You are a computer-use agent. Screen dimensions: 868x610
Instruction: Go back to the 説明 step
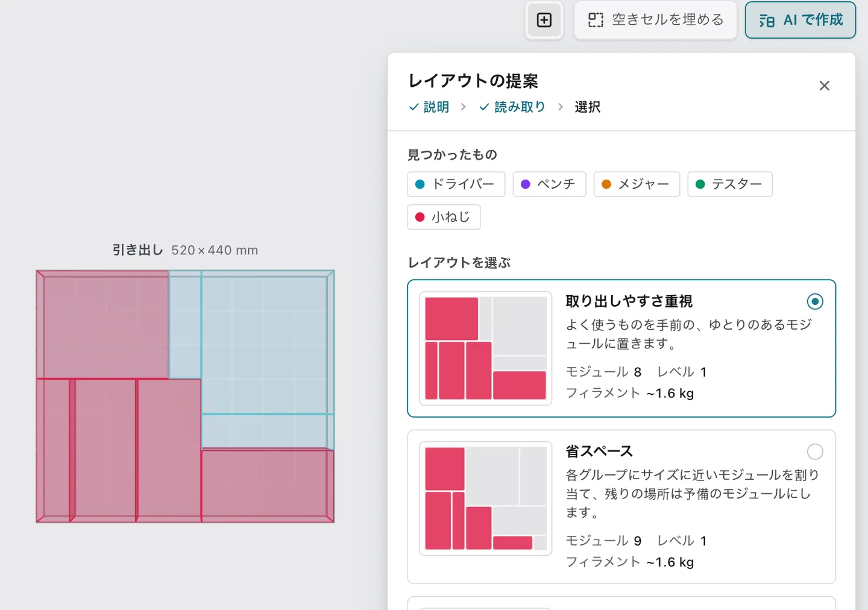[429, 107]
